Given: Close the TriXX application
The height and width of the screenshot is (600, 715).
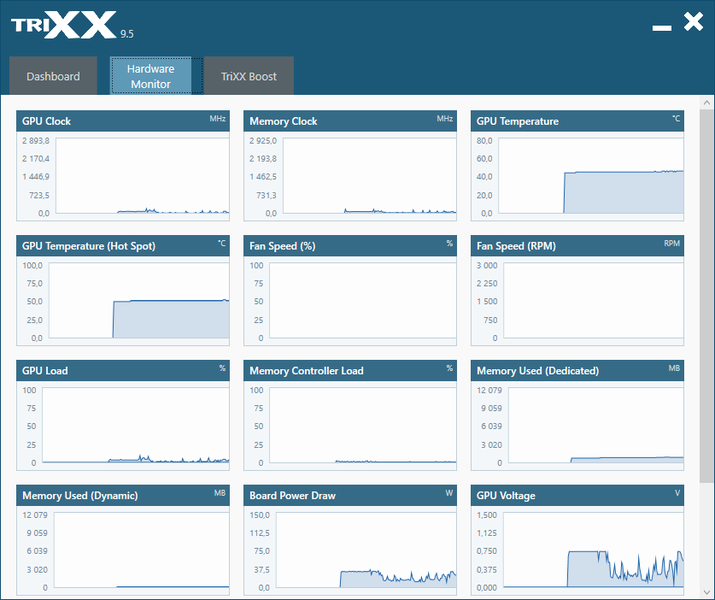Looking at the screenshot, I should click(x=694, y=21).
